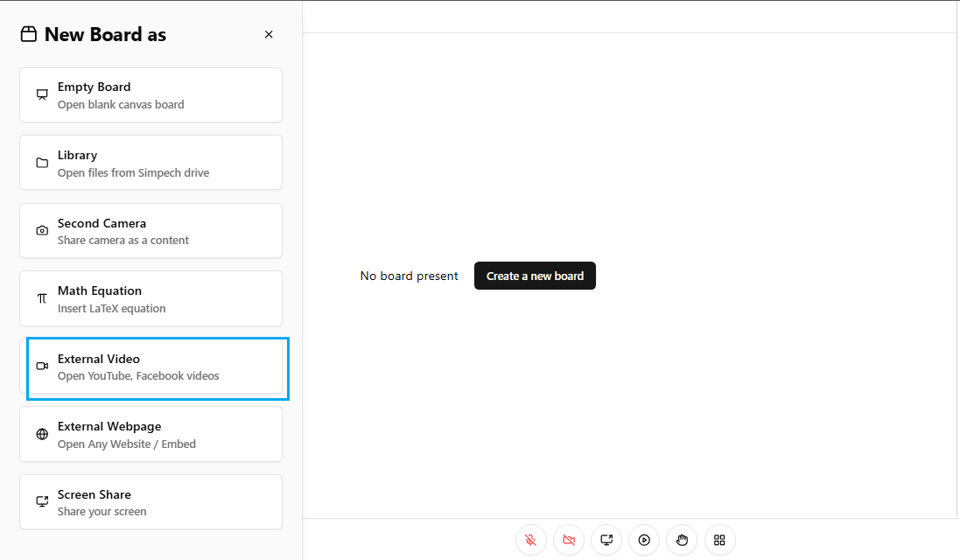960x560 pixels.
Task: Open the External Video option
Action: 158,367
